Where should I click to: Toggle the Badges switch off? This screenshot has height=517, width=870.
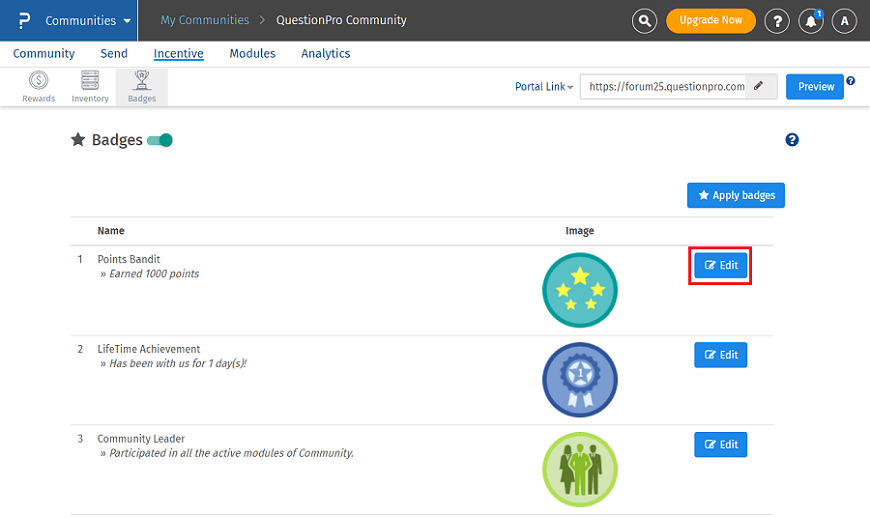[x=160, y=140]
